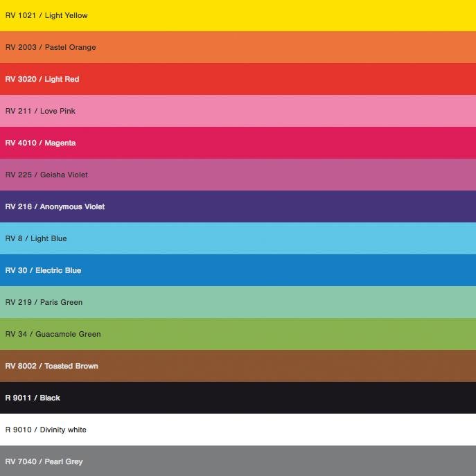476x476 pixels.
Task: Select the Paris Green RV 219 band
Action: (x=238, y=302)
